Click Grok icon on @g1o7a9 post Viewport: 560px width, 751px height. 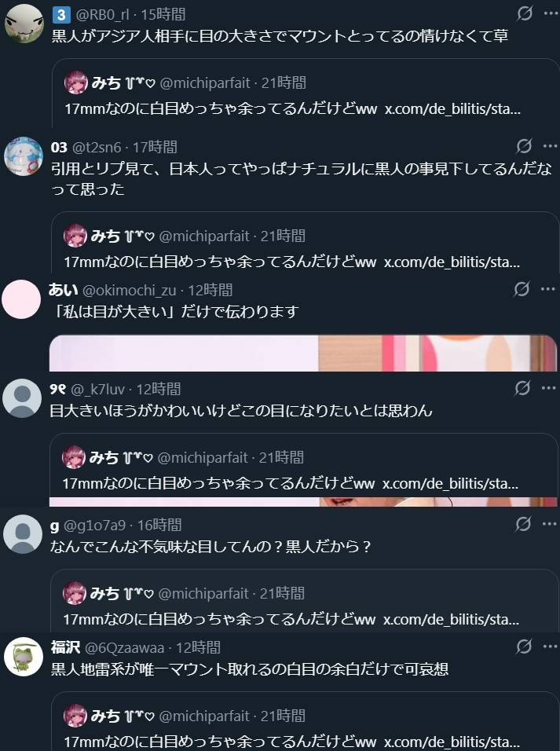click(522, 524)
